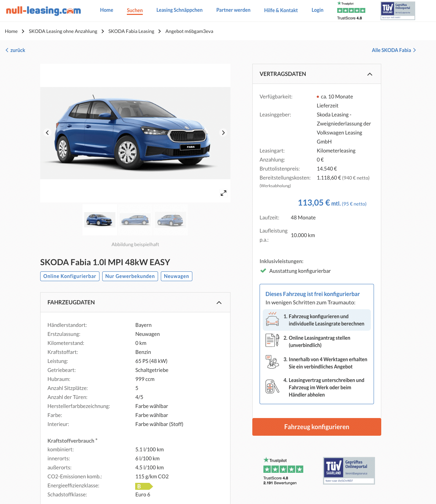Viewport: 436px width, 504px height.
Task: Select the second side-view car thumbnail
Action: tap(135, 220)
